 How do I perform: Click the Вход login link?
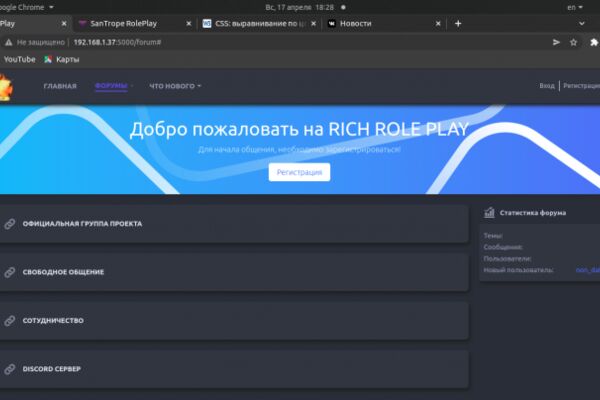(x=547, y=86)
